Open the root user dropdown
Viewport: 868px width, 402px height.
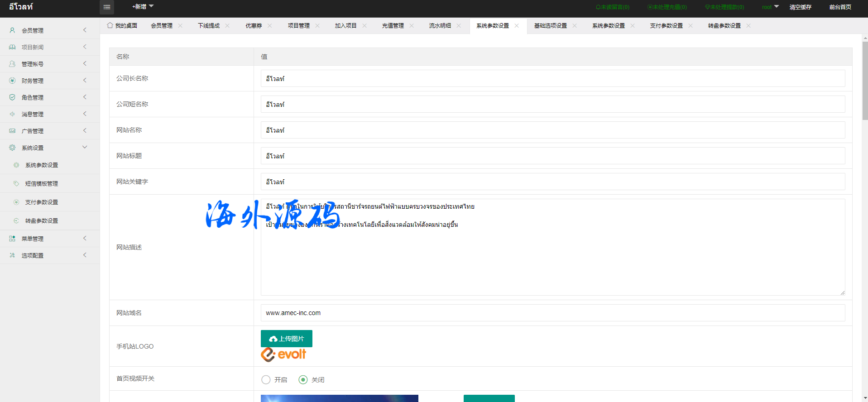pos(770,7)
